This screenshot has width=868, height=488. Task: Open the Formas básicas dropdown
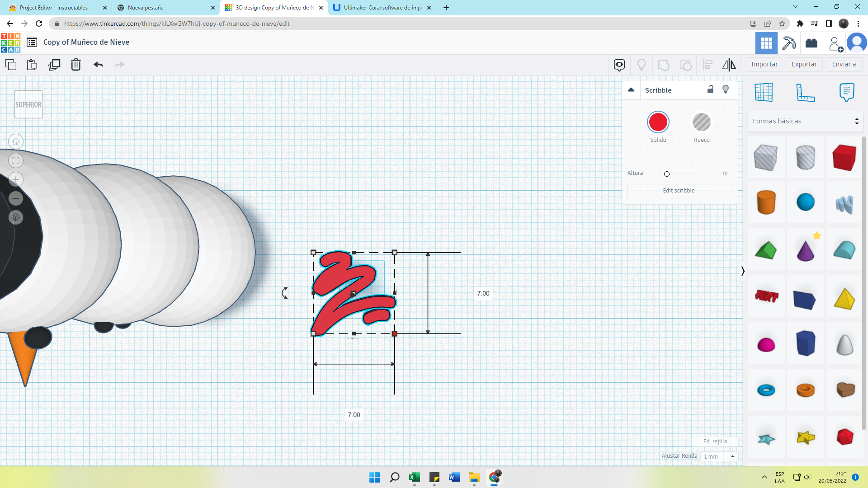tap(805, 121)
